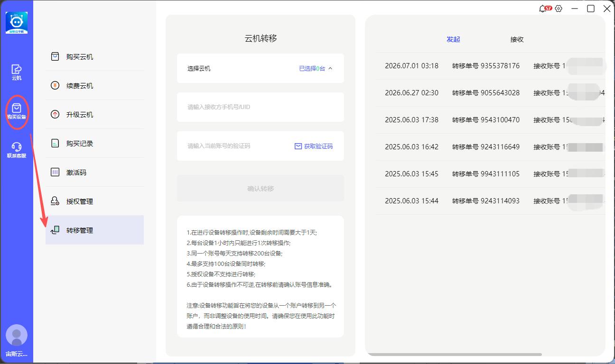Click the 授权管理 lock-user icon

click(x=55, y=201)
